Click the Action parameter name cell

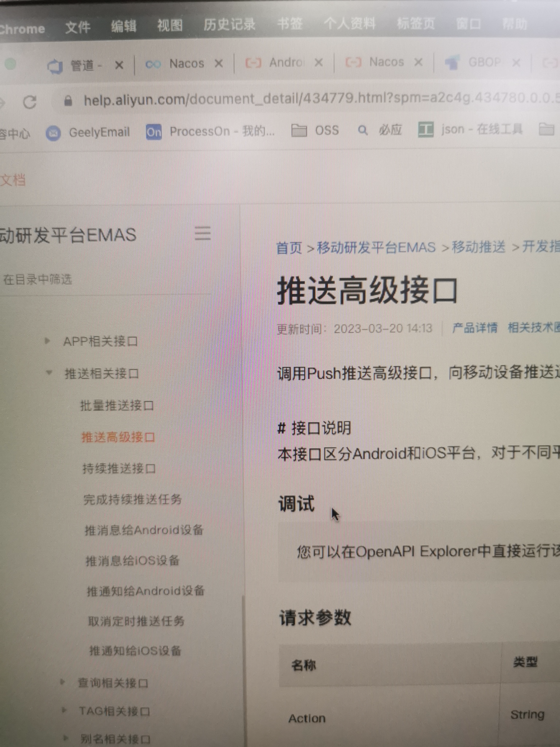(307, 718)
